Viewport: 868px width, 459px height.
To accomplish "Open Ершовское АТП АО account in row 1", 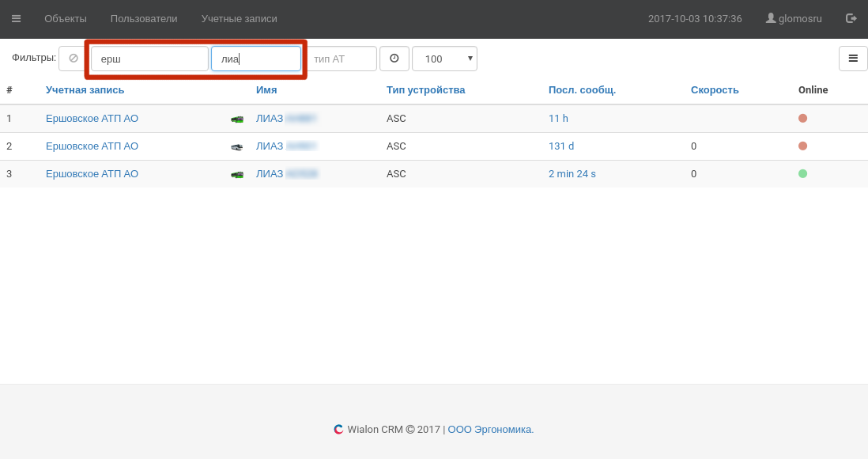I will [92, 119].
